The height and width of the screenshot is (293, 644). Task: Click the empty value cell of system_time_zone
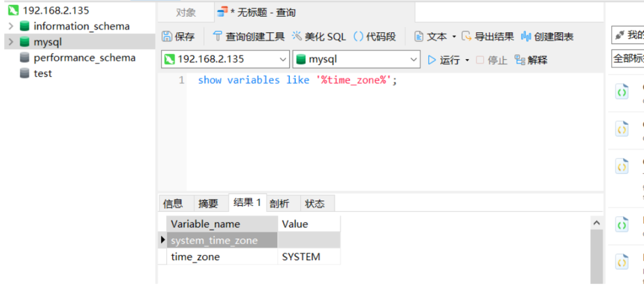click(x=309, y=240)
